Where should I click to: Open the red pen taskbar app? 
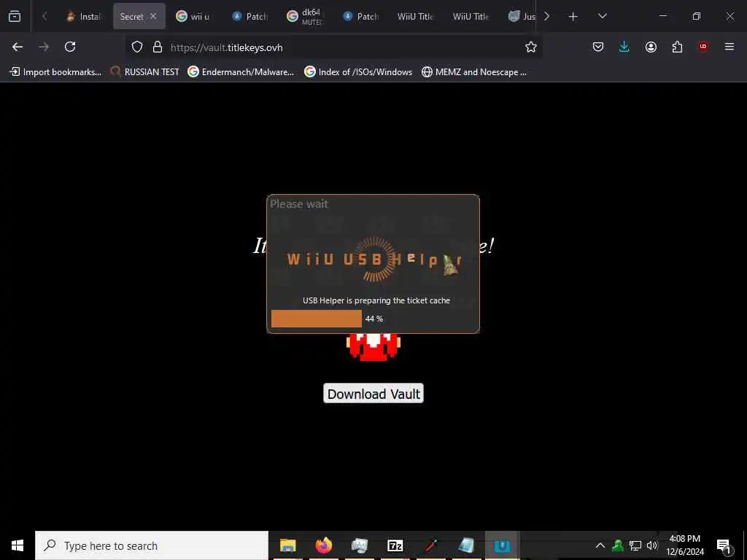tap(430, 545)
